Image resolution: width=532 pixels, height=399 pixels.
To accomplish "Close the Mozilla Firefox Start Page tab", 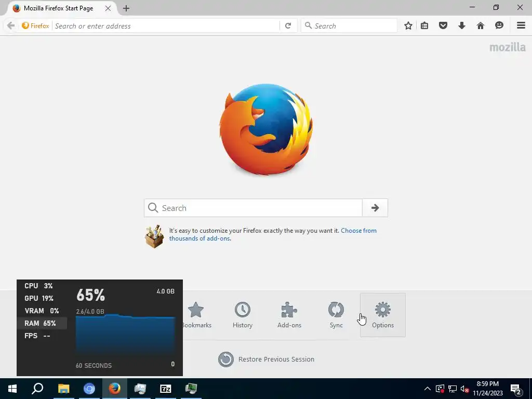I will (x=108, y=8).
